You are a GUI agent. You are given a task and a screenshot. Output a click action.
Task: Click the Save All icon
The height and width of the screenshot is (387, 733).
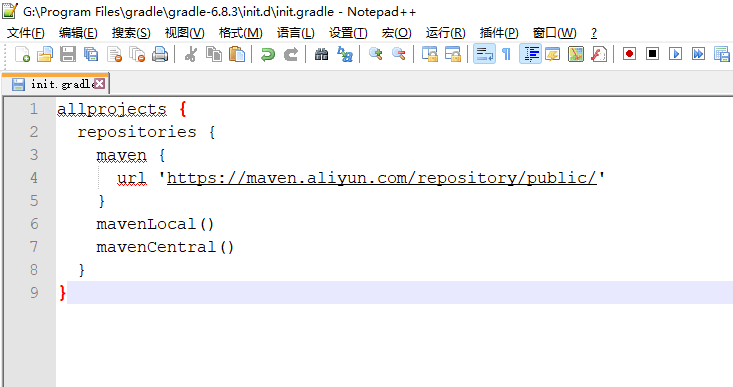(x=91, y=54)
